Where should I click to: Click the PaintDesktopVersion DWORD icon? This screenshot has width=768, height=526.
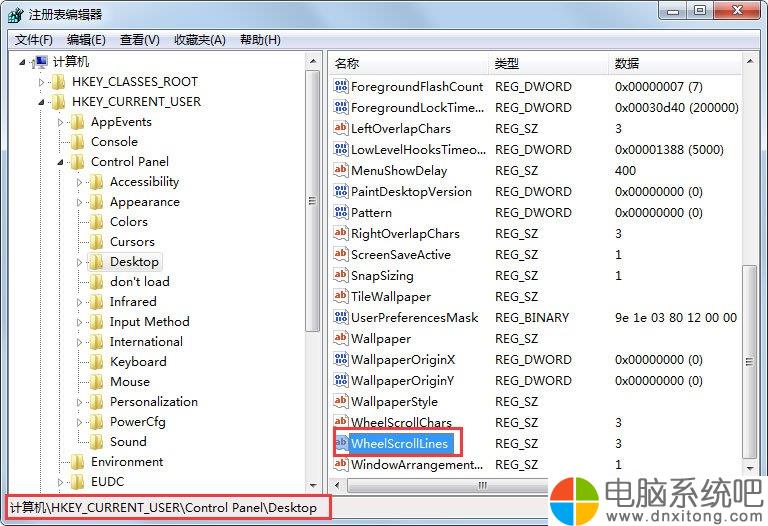pos(341,191)
